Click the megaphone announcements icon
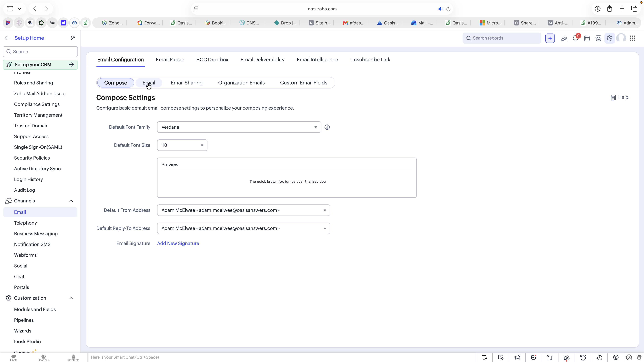This screenshot has width=644, height=362. [x=517, y=357]
